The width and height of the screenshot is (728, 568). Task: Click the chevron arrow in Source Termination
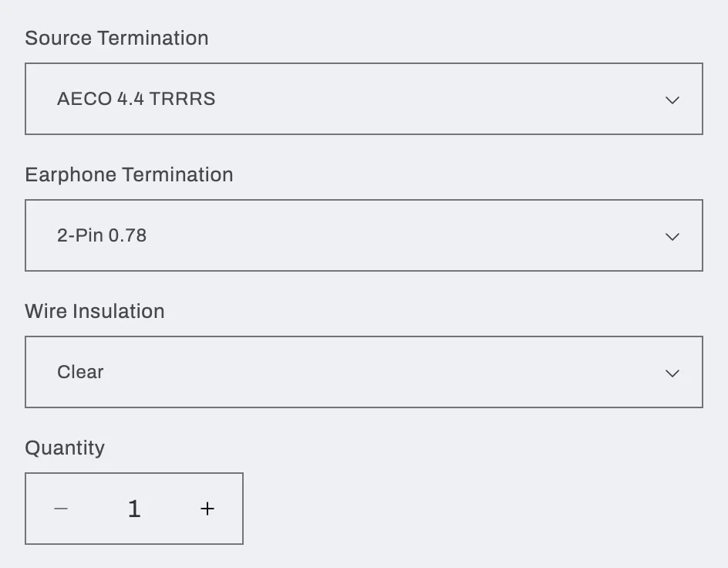(x=672, y=100)
